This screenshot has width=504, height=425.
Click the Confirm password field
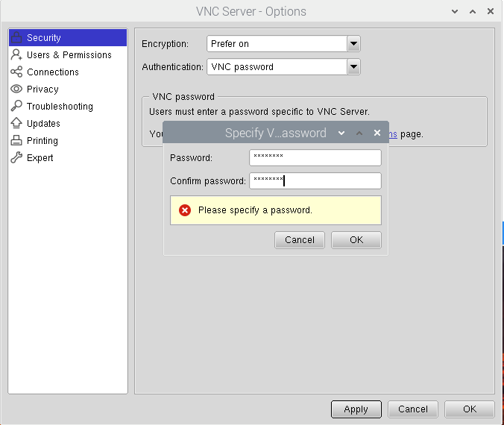315,180
